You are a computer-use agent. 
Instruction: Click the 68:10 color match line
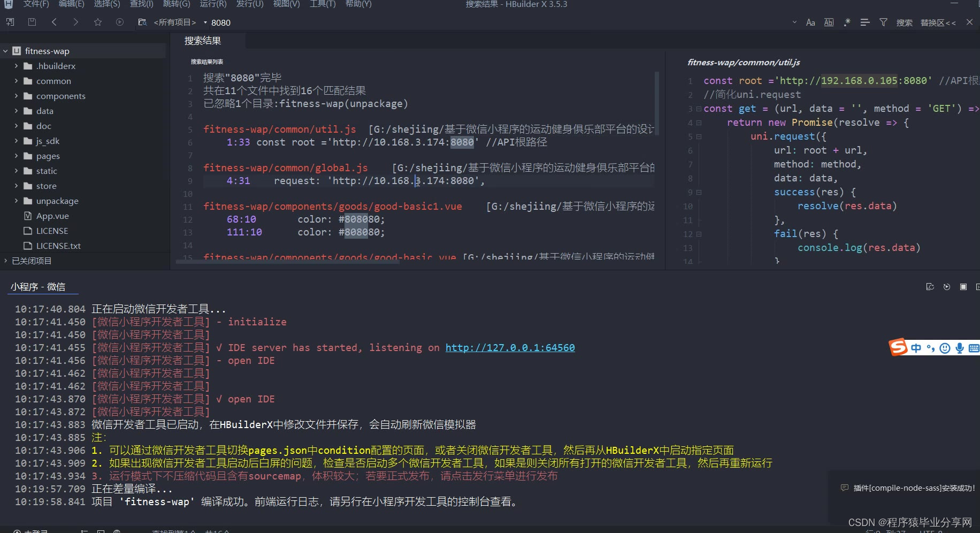click(305, 219)
